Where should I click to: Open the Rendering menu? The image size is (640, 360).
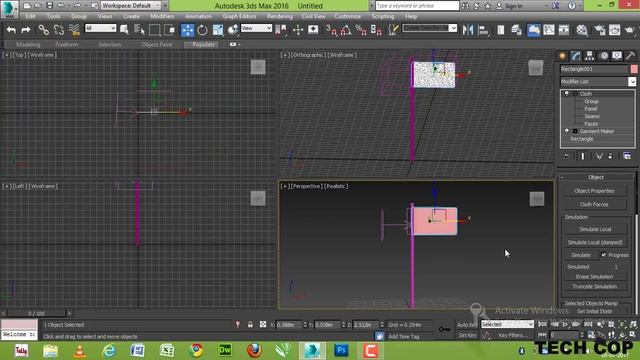280,16
